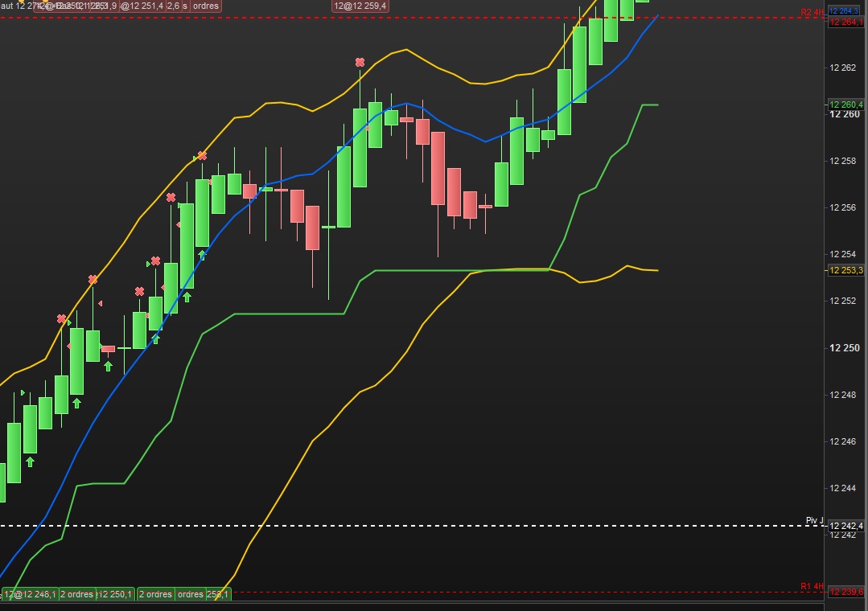Screen dimensions: 868x611
Task: Click the red order label 12@12 259,4
Action: tap(360, 6)
